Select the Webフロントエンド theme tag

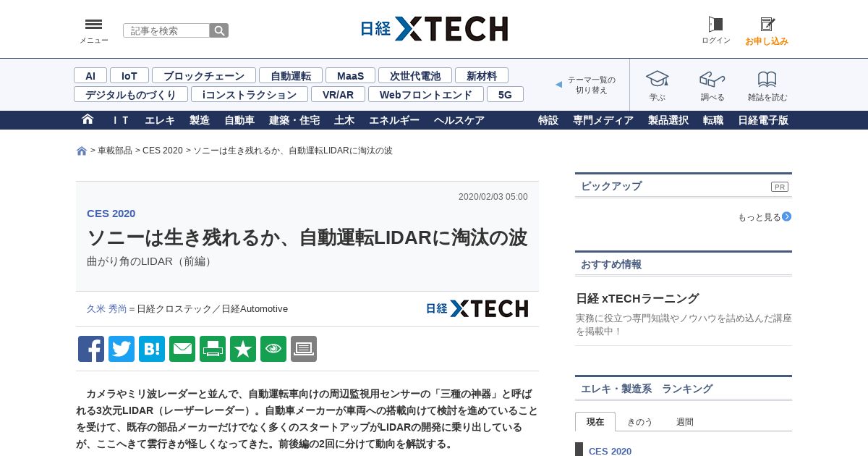click(426, 94)
